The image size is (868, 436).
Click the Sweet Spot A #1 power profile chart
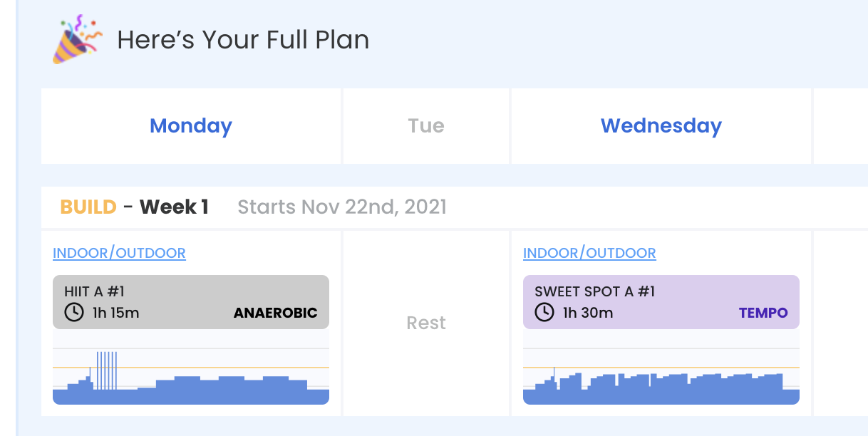coord(661,367)
